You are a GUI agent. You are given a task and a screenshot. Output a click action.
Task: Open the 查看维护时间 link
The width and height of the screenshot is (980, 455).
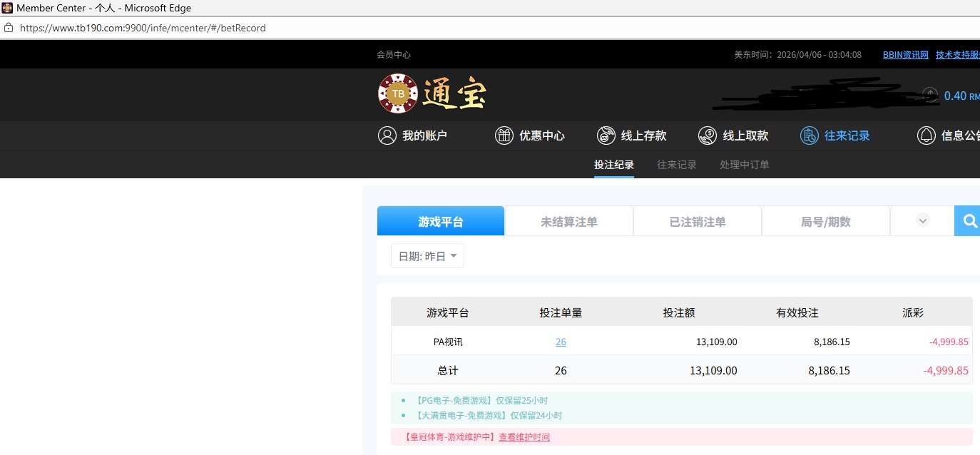click(x=524, y=437)
